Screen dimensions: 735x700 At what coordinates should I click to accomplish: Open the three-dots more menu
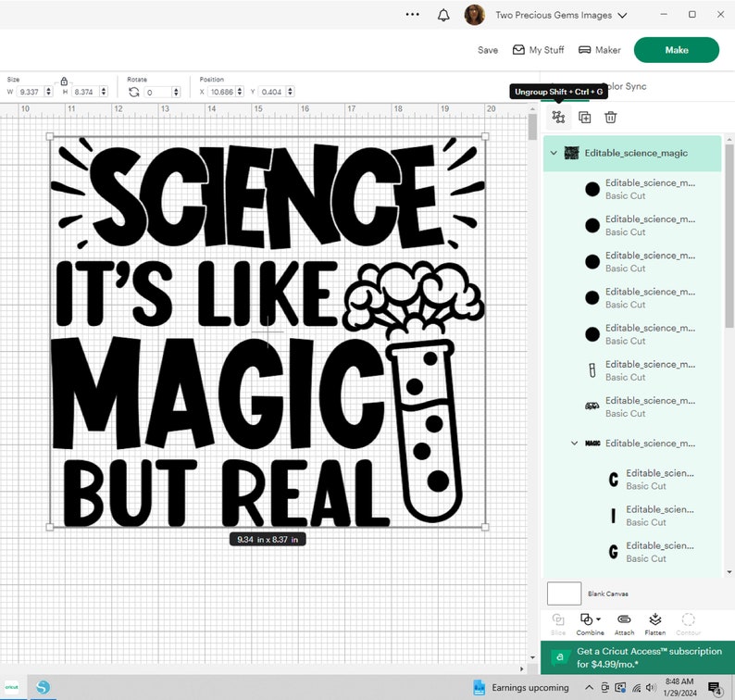click(x=413, y=15)
